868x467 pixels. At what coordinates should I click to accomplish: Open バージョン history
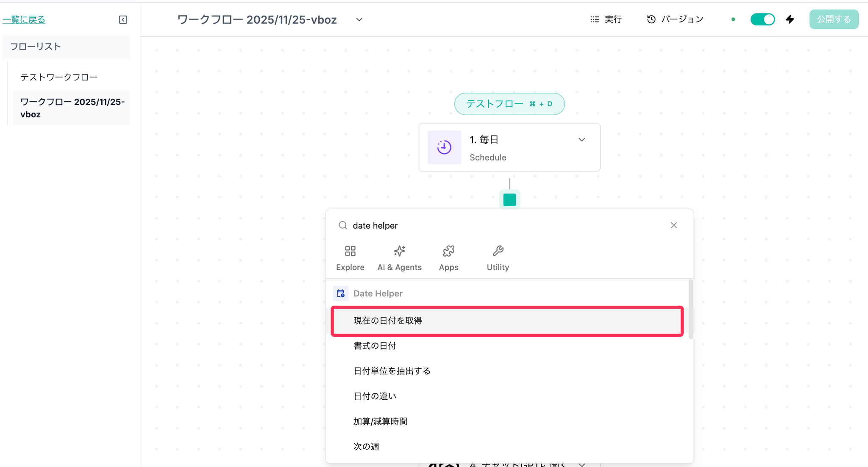[x=675, y=19]
